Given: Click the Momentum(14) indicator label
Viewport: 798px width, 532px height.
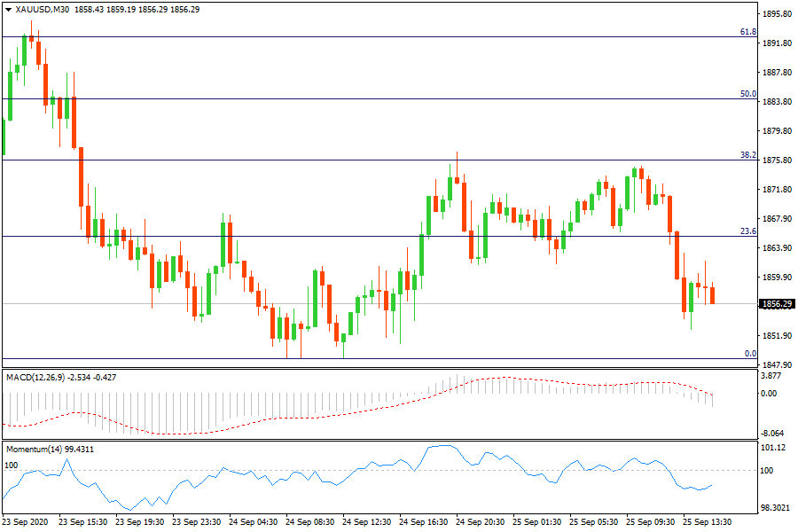Looking at the screenshot, I should 34,450.
